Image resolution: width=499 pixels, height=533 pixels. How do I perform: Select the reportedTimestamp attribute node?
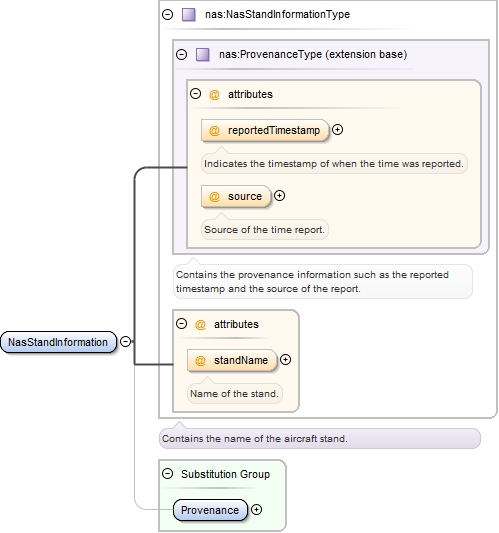pos(265,130)
